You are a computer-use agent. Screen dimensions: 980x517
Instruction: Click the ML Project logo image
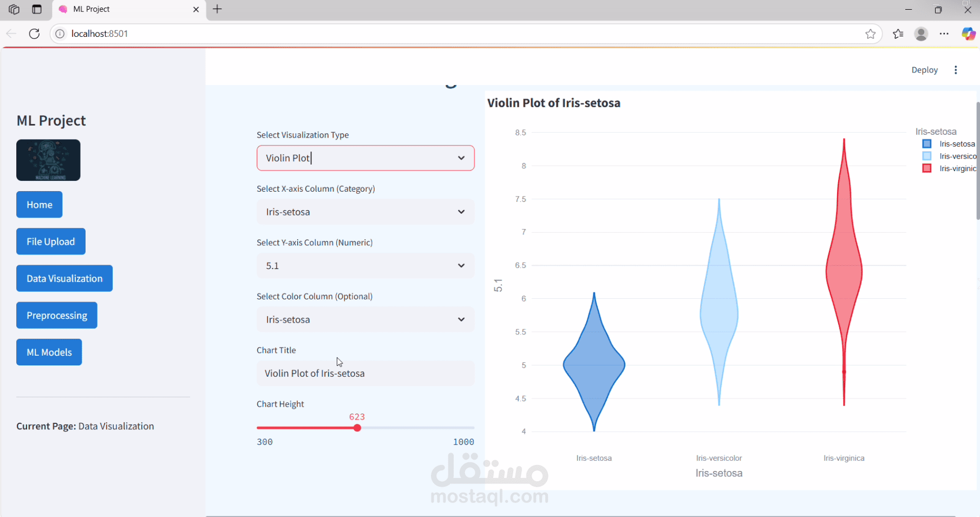click(x=48, y=160)
